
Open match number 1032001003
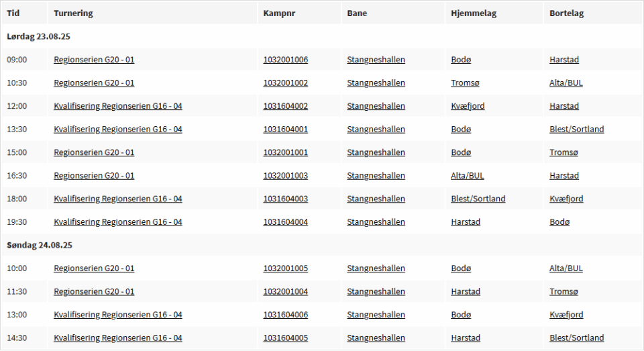click(x=285, y=176)
